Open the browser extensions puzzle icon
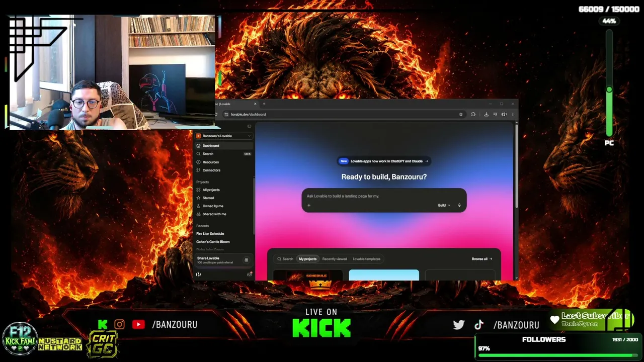Screen dimensions: 644x362 click(x=473, y=115)
